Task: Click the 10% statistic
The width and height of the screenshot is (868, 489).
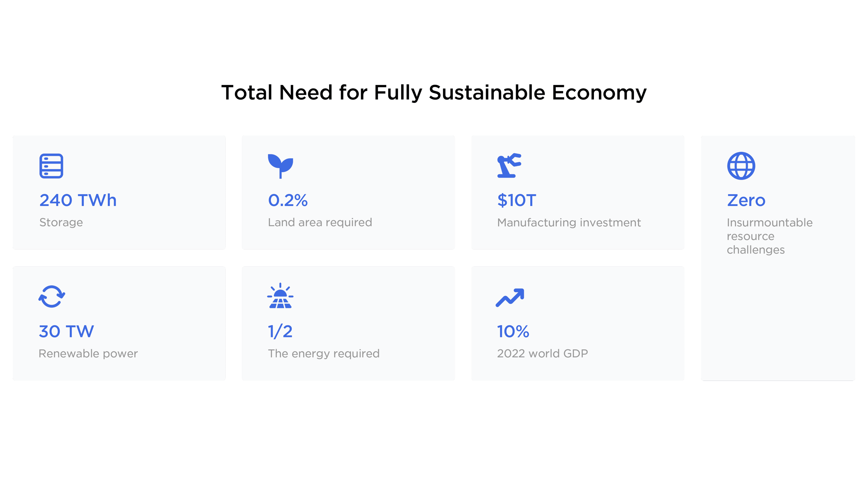Action: click(x=513, y=331)
